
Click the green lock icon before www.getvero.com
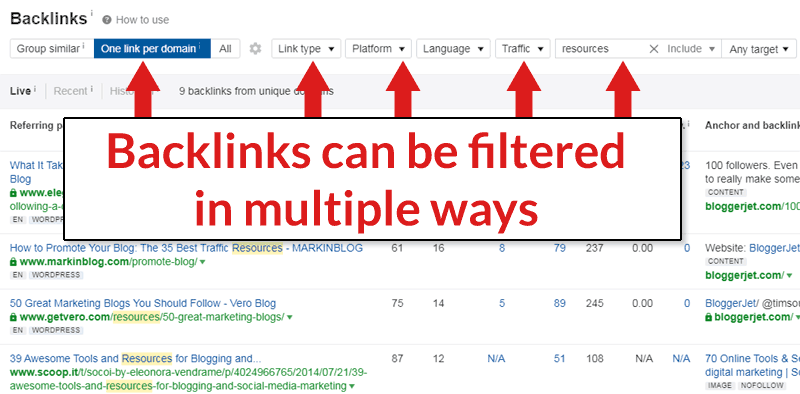pos(13,317)
